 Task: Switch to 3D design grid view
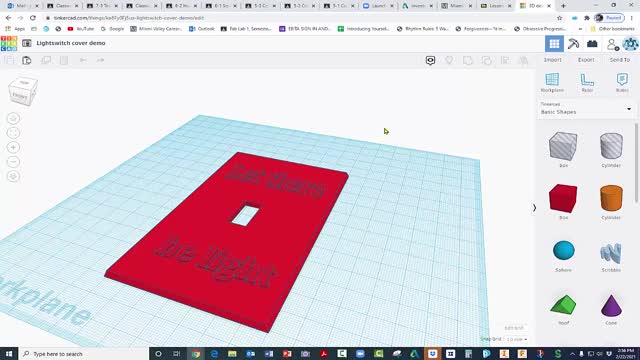coord(554,44)
